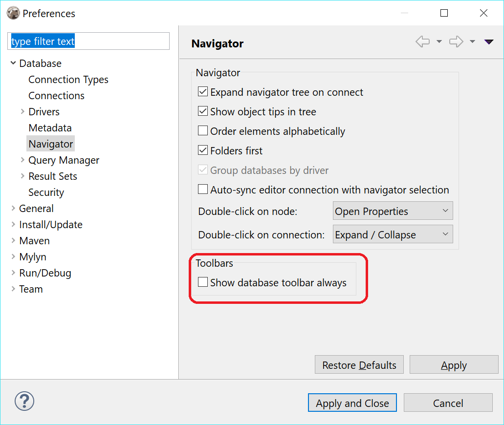Screen dimensions: 504x425
Task: Select the Security preferences page
Action: point(46,192)
